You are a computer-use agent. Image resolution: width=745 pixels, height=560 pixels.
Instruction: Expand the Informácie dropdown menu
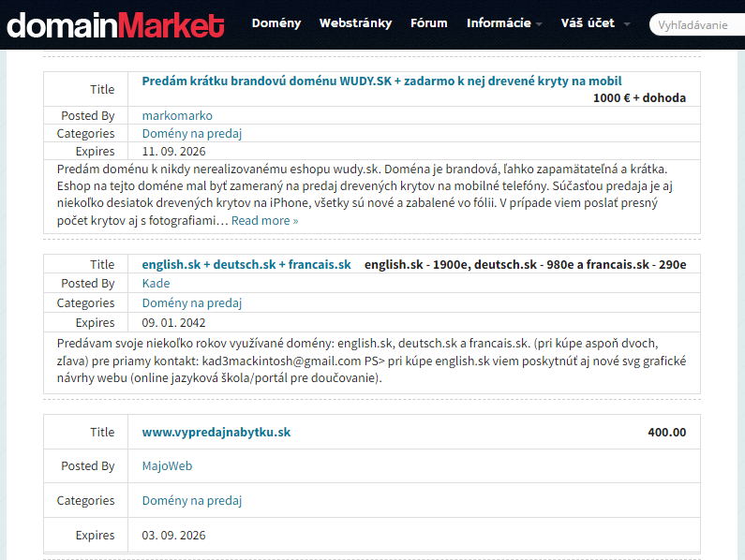click(x=504, y=23)
